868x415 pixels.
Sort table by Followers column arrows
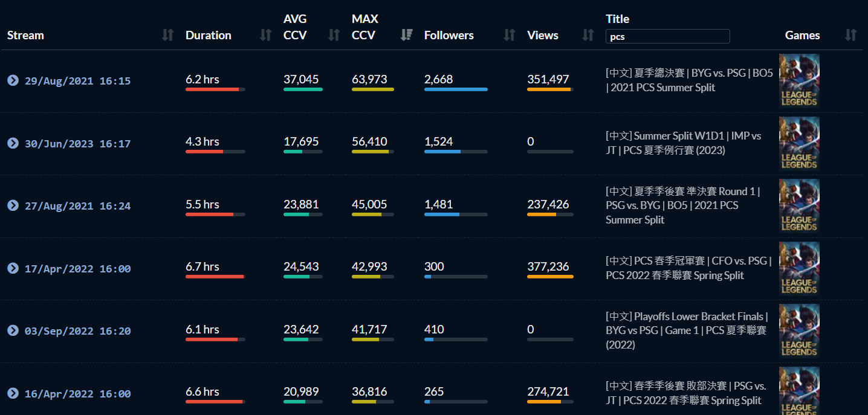(510, 35)
